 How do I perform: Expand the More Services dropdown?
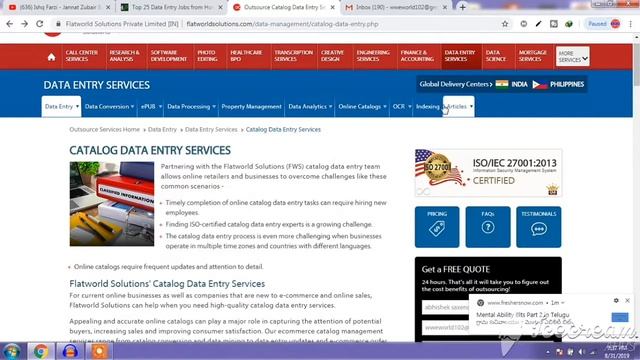point(573,56)
